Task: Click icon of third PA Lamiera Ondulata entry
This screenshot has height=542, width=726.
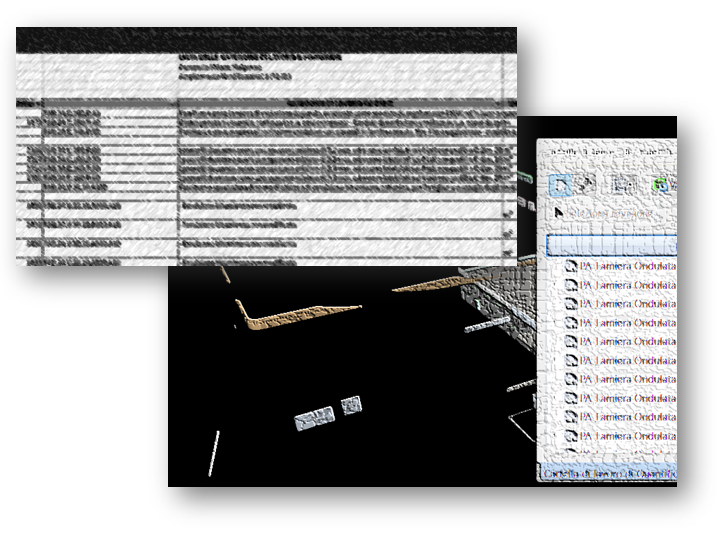Action: point(571,304)
